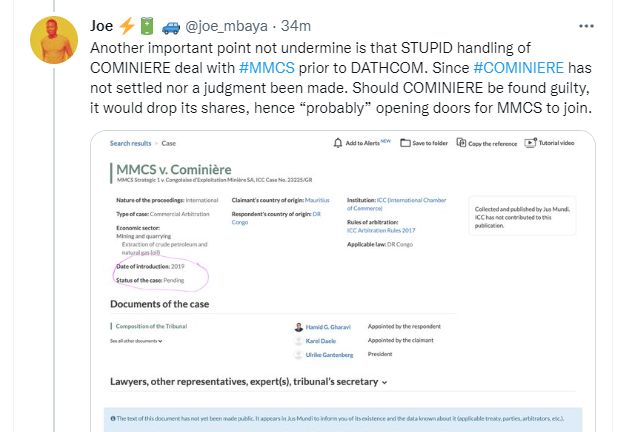
Task: Click Hamid G. Gharavi's photo icon
Action: 299,327
